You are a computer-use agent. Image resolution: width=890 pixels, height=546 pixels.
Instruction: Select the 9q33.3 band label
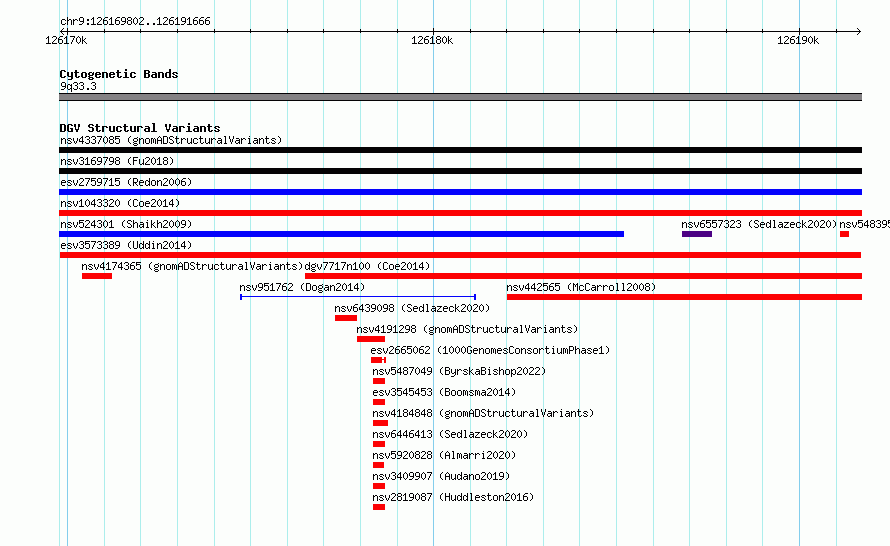coord(78,86)
